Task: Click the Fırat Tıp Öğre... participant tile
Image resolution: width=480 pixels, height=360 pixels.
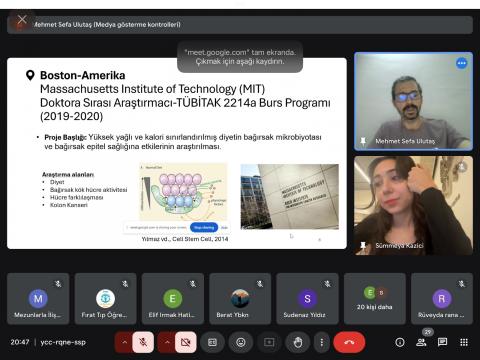Action: tap(105, 298)
